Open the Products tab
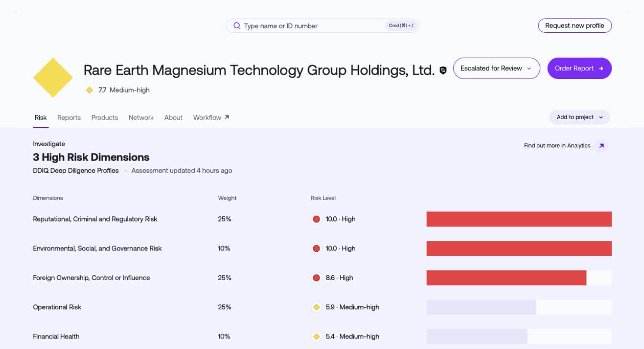 coord(105,117)
